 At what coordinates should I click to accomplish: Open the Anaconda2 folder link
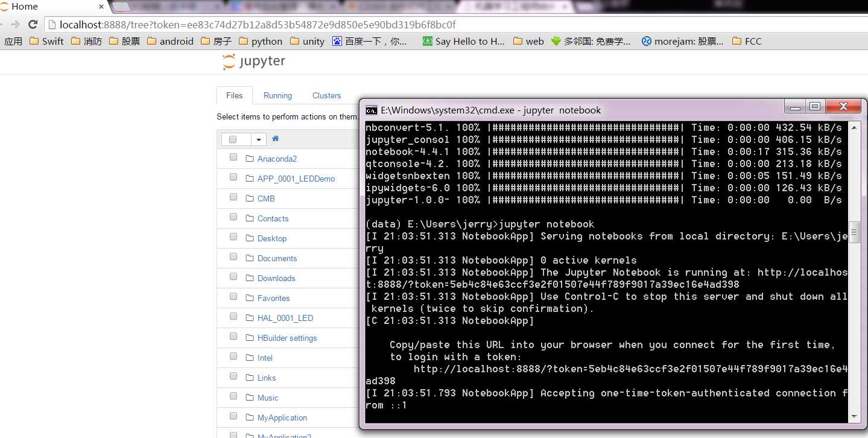click(x=277, y=159)
